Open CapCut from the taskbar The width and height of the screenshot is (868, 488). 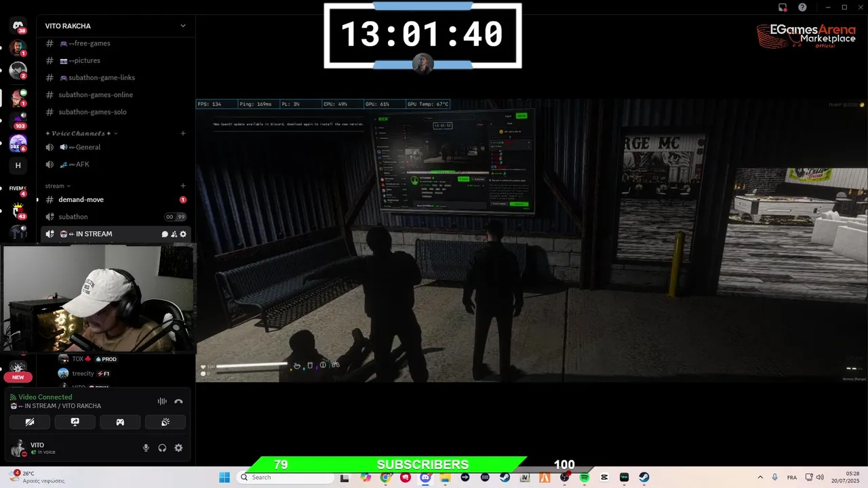pyautogui.click(x=604, y=477)
